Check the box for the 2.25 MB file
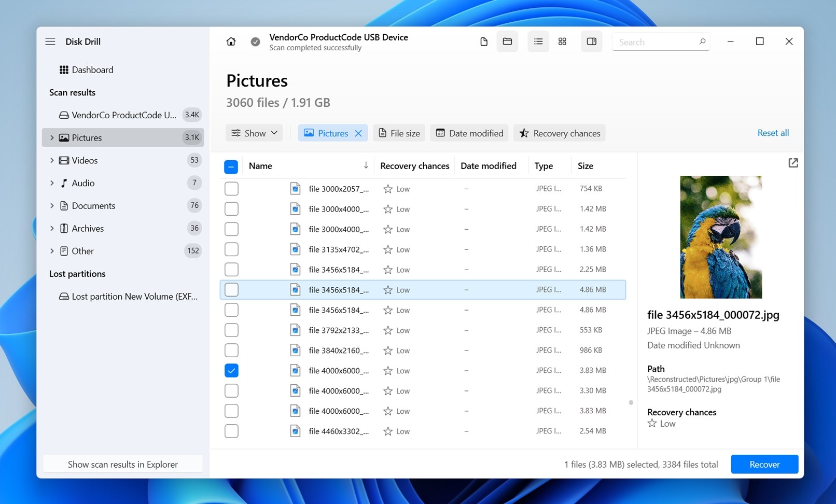Screen dimensions: 836x504 click(x=231, y=270)
